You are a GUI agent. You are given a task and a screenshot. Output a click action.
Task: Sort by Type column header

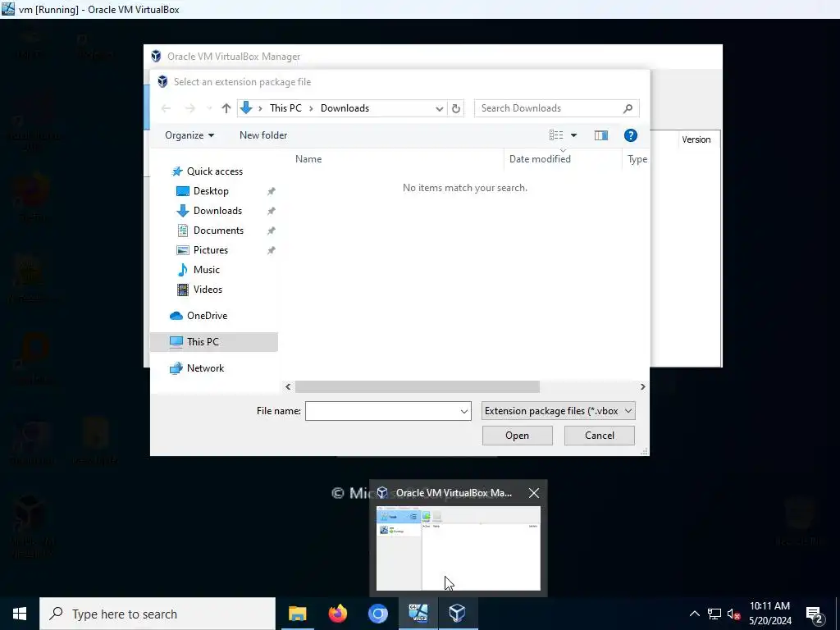click(x=637, y=159)
